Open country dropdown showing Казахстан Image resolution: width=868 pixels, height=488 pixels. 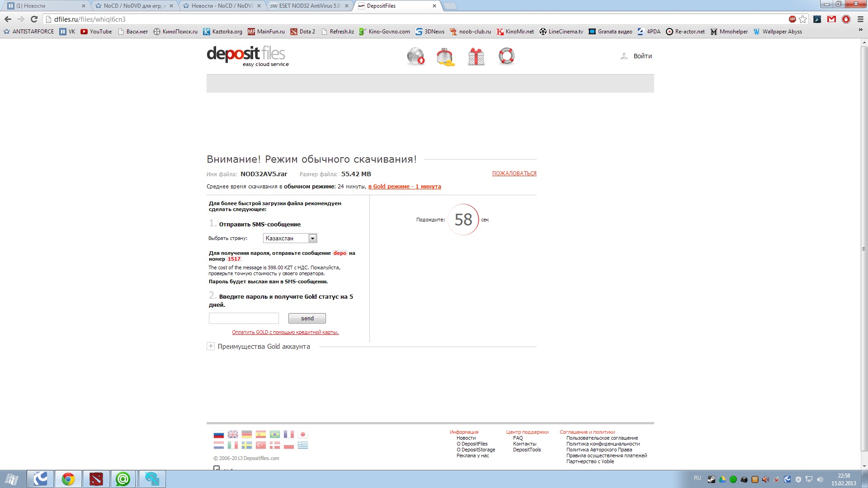290,238
